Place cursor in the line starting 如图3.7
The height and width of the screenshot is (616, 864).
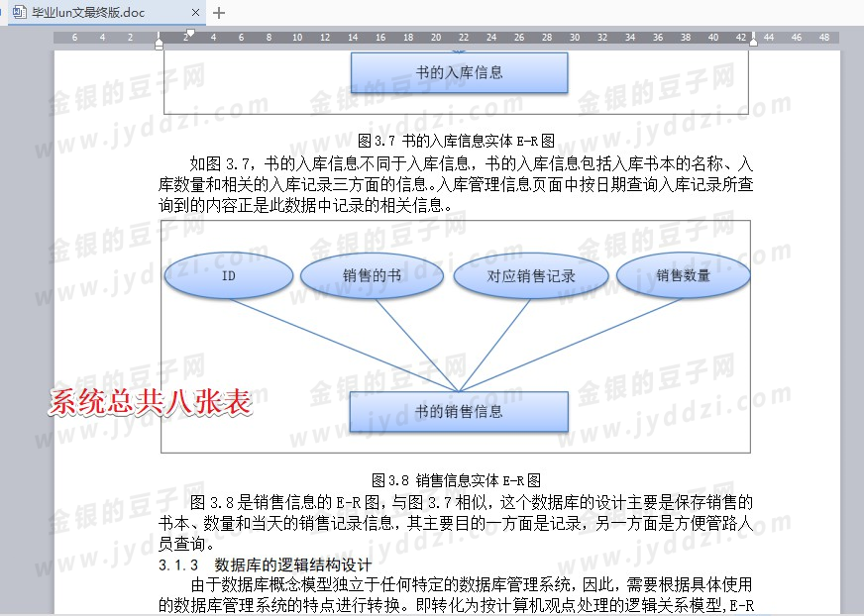pos(471,163)
